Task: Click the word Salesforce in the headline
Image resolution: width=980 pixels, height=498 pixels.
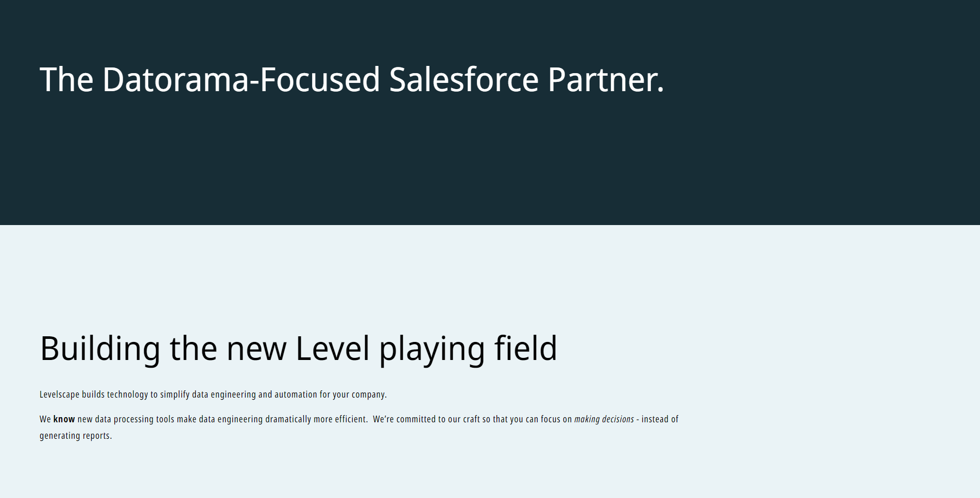Action: [x=463, y=80]
